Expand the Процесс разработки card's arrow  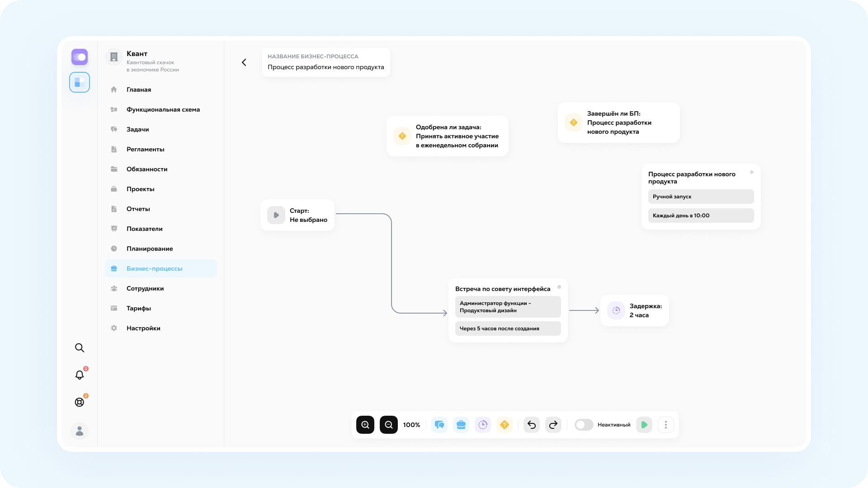pos(752,172)
